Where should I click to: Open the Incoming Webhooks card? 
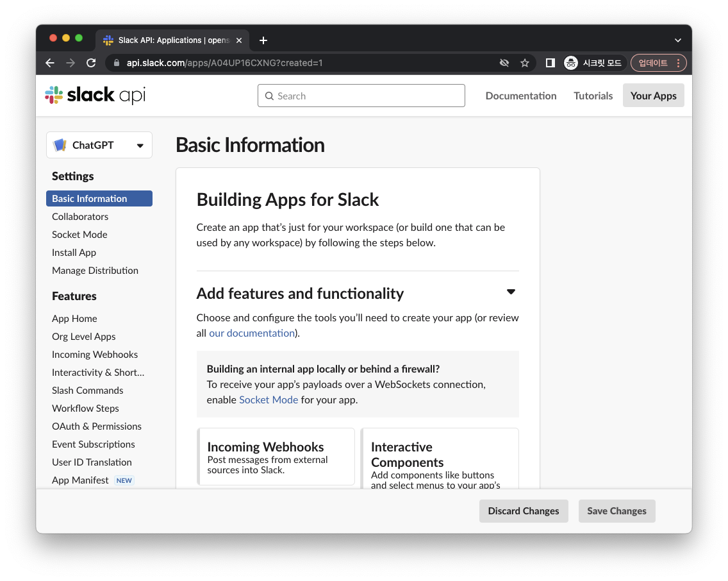[276, 457]
